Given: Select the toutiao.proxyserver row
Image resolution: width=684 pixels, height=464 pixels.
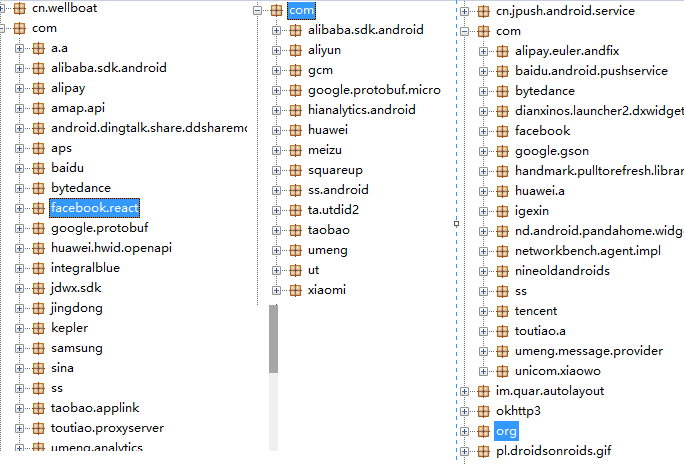Looking at the screenshot, I should [107, 428].
